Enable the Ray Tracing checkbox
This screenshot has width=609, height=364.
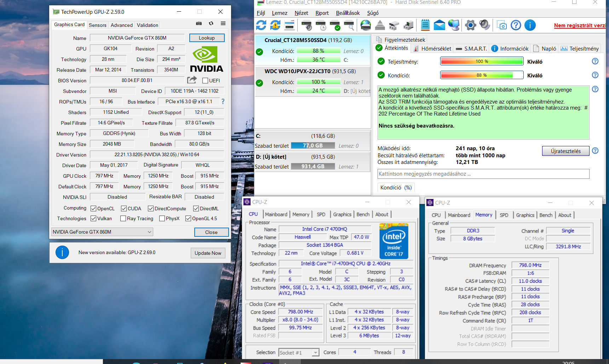coord(123,218)
